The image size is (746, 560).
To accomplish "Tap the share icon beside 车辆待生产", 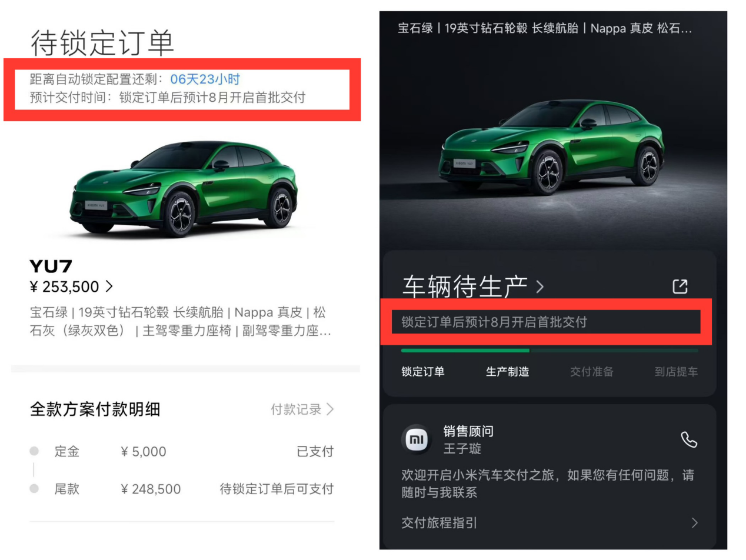I will [680, 286].
